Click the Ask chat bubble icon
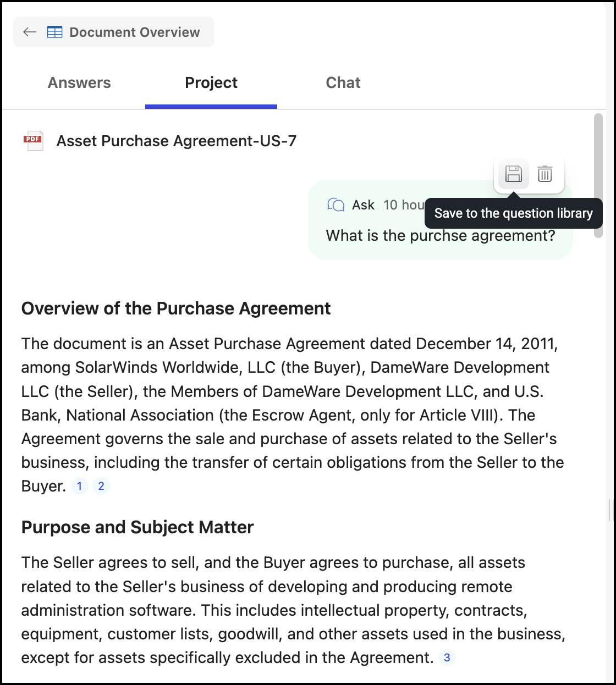Image resolution: width=616 pixels, height=685 pixels. point(336,205)
